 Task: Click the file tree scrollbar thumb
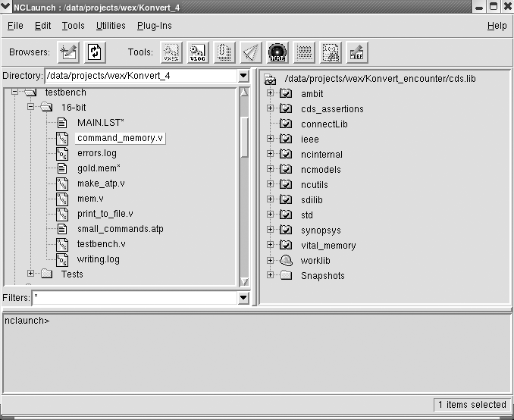(244, 136)
